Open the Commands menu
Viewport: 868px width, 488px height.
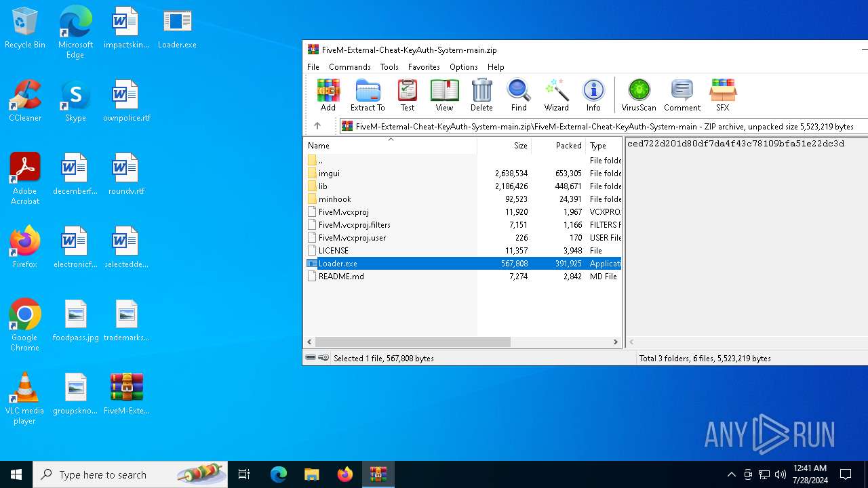click(x=350, y=67)
